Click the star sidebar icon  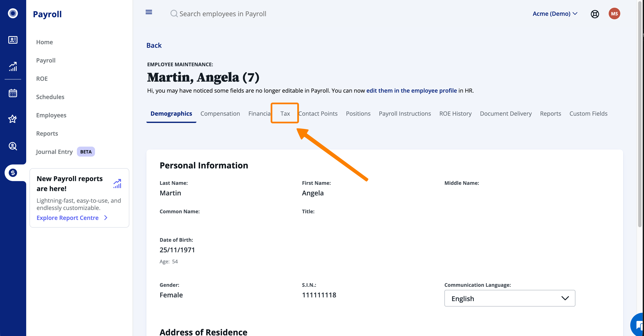(x=13, y=119)
